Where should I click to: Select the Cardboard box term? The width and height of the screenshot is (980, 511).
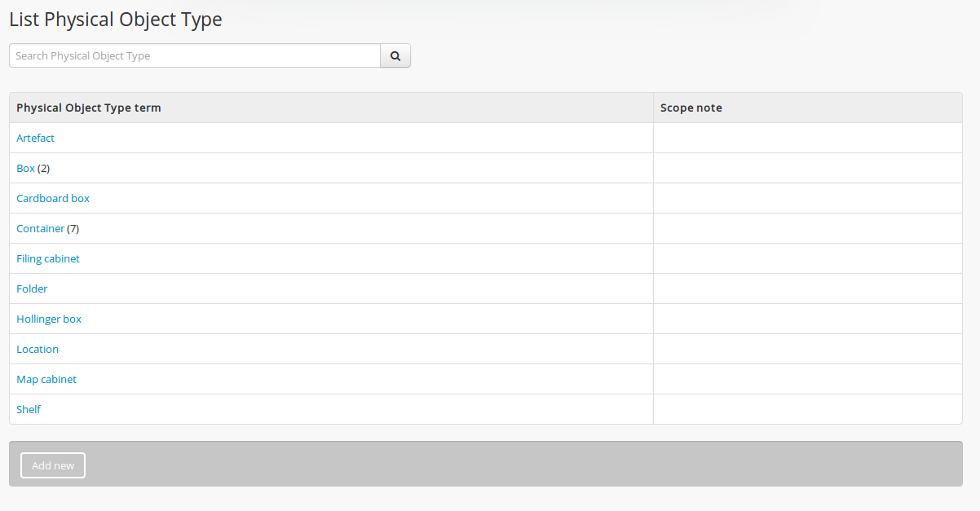click(53, 199)
